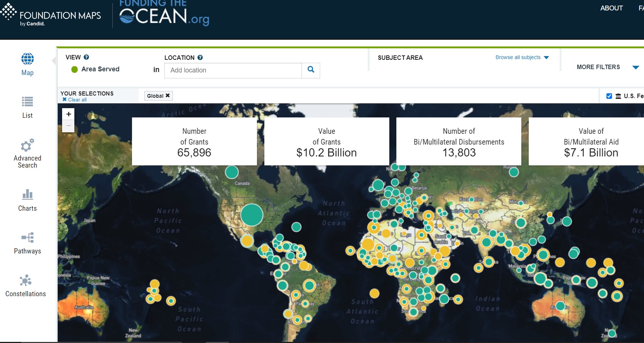Click the Value of Grants $10.2 Billion card
The width and height of the screenshot is (644, 343).
pyautogui.click(x=326, y=141)
